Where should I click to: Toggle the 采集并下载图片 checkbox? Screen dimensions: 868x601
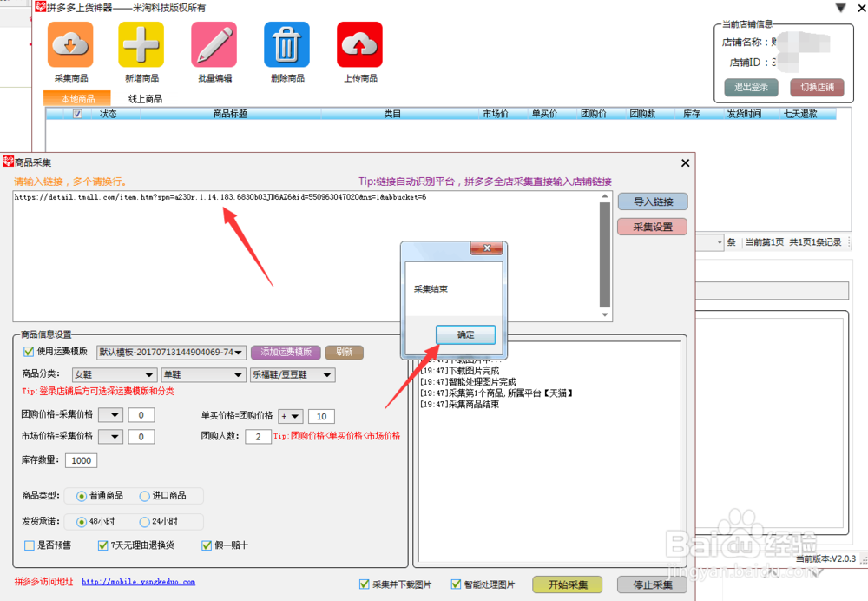pos(365,584)
